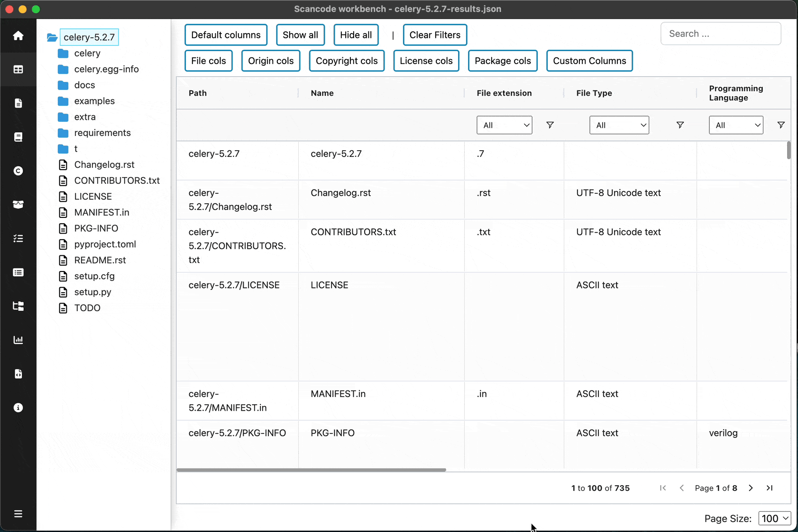This screenshot has height=532, width=798.
Task: Click the Show all button
Action: click(x=300, y=35)
